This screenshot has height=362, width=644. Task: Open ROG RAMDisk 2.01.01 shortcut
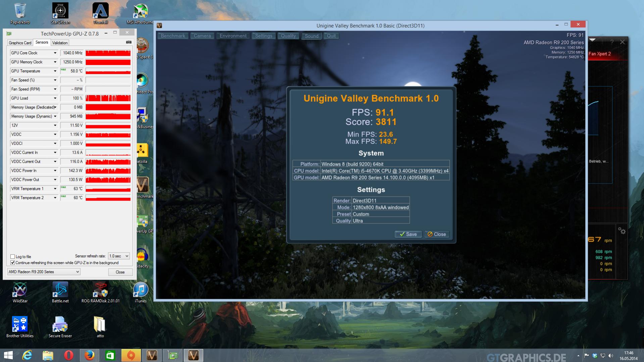tap(100, 292)
